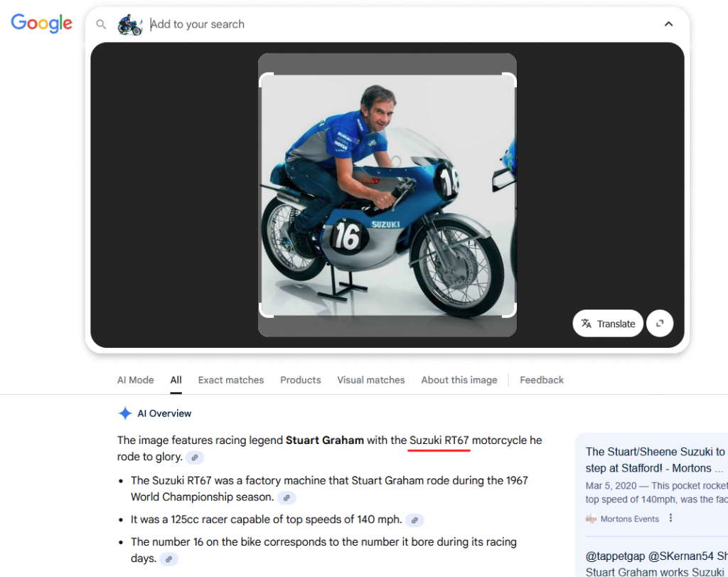The image size is (728, 577).
Task: Click the magnifier search icon
Action: coord(101,24)
